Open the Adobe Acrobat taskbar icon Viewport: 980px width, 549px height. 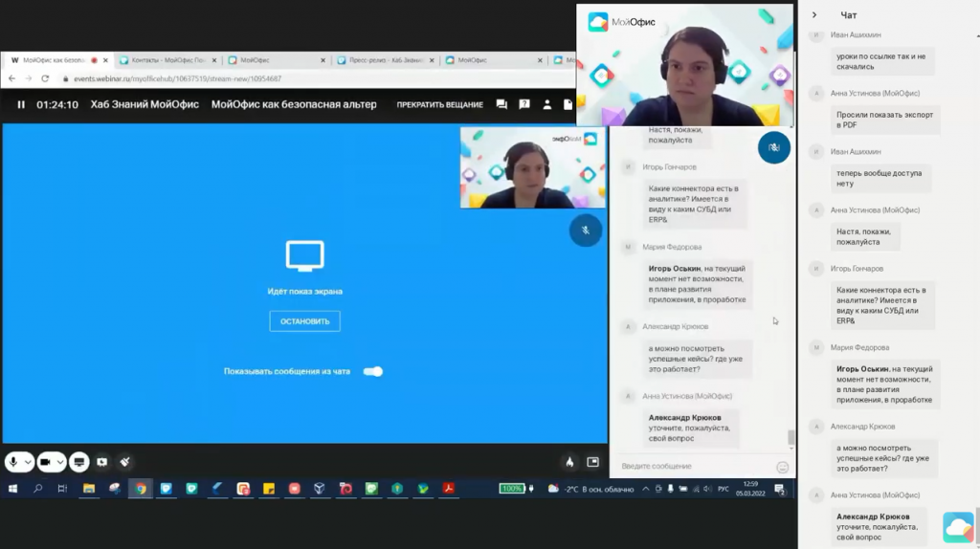click(x=448, y=489)
